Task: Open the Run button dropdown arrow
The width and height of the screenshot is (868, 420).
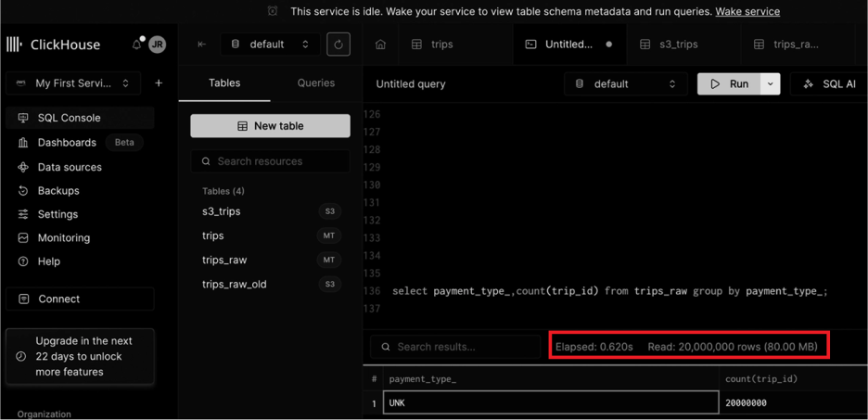Action: pyautogui.click(x=771, y=84)
